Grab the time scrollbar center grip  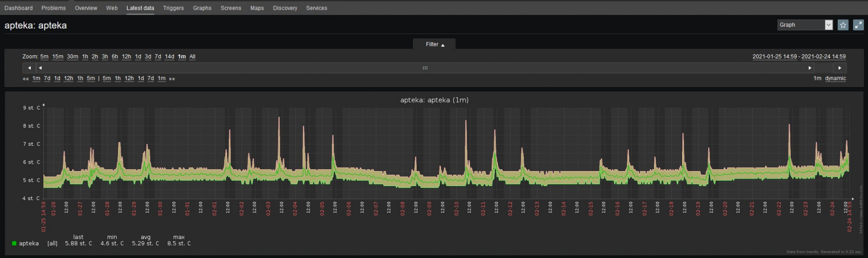click(x=425, y=68)
